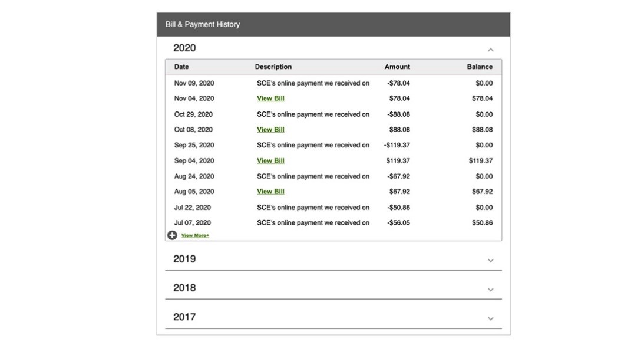
Task: Select the 2019 year heading
Action: [x=184, y=259]
